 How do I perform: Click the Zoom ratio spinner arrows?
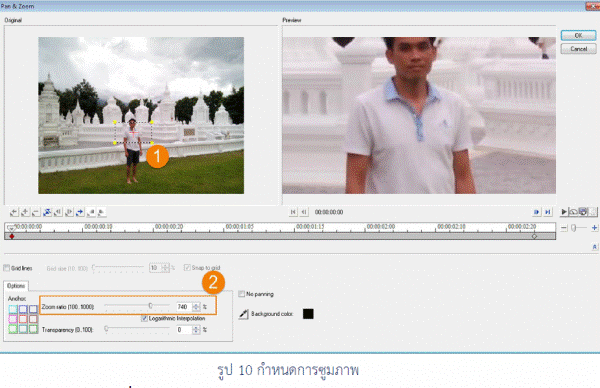[x=196, y=307]
